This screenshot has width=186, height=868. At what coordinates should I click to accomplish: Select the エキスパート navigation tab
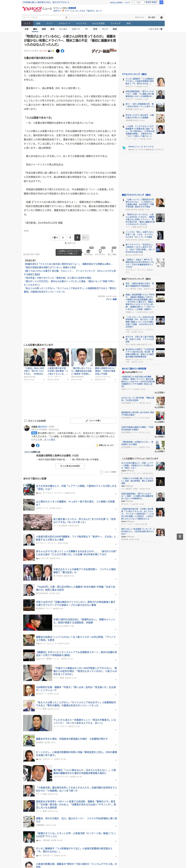(x=64, y=24)
